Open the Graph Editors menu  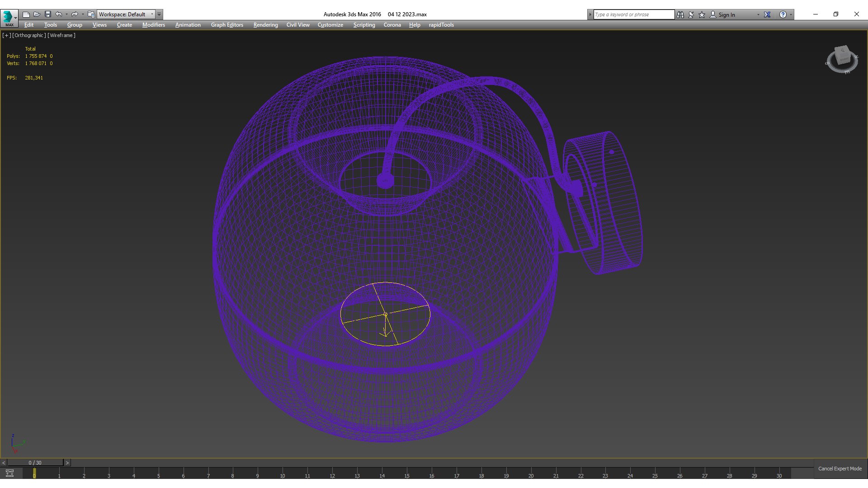[x=227, y=25]
